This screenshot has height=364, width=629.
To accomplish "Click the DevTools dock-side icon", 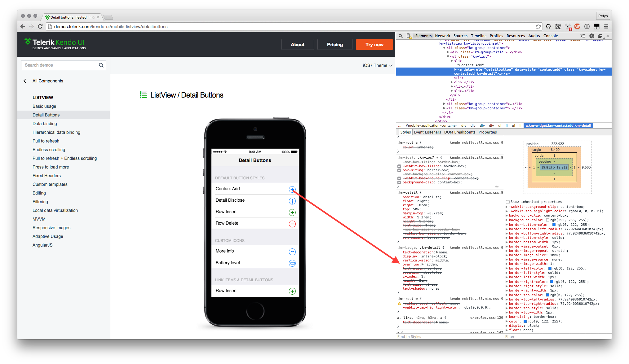I will point(600,36).
